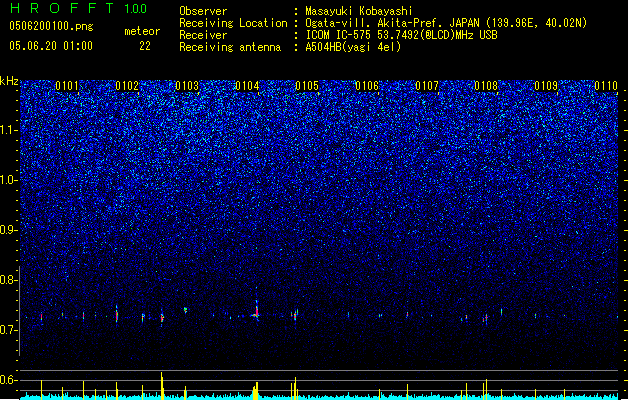Click the 0101 time marker

[67, 86]
